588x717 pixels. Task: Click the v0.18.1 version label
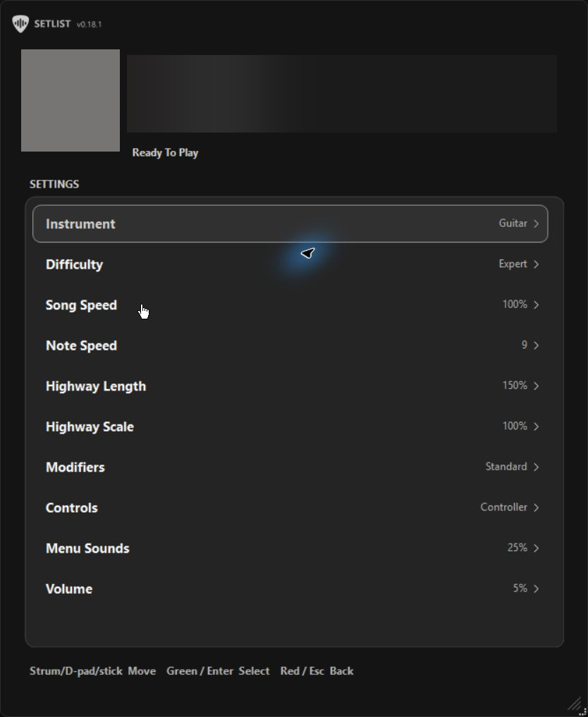tap(89, 24)
